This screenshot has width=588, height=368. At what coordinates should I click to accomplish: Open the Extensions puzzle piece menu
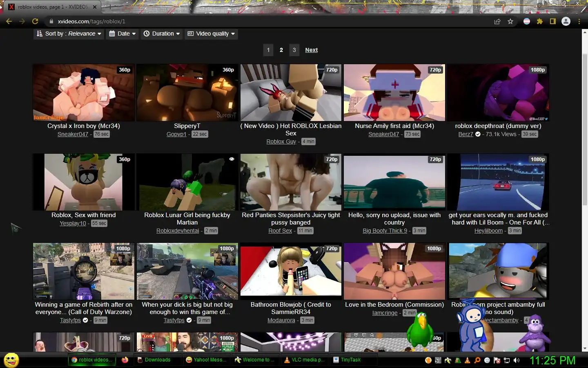tap(540, 21)
